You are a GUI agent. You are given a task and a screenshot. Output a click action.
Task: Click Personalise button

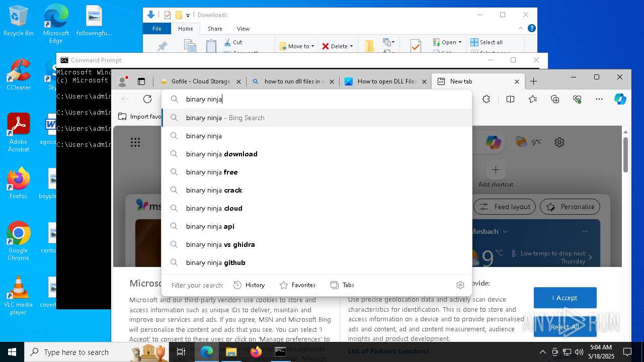(571, 207)
